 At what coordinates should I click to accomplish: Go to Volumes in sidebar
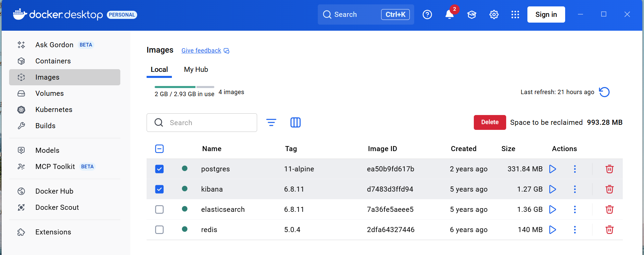pyautogui.click(x=65, y=93)
